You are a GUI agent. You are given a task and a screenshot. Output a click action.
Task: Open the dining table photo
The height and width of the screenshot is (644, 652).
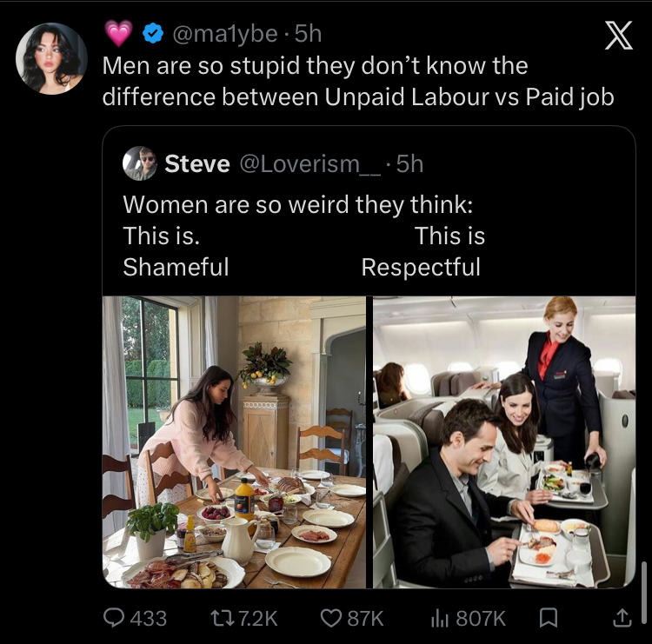point(235,442)
